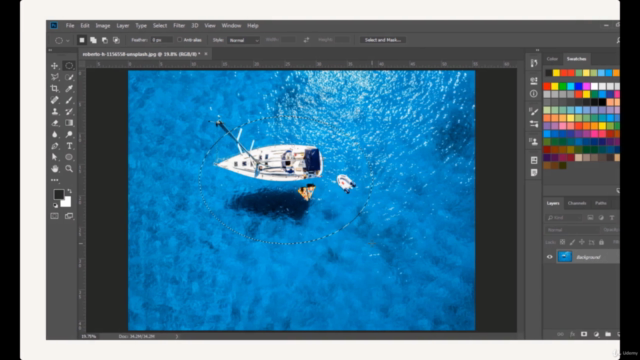Select the Ellipse shape tool
Image resolution: width=640 pixels, height=360 pixels.
(69, 157)
